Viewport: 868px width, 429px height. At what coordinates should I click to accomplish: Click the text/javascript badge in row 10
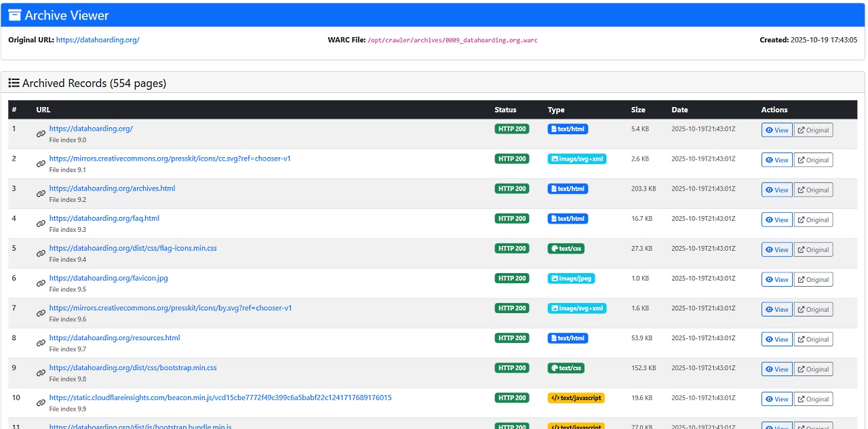(576, 398)
